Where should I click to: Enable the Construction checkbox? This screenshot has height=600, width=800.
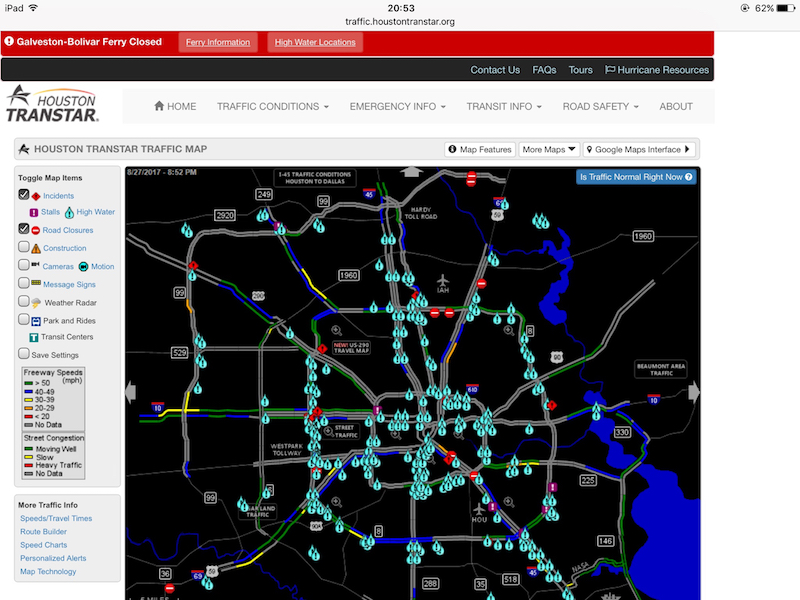click(23, 247)
